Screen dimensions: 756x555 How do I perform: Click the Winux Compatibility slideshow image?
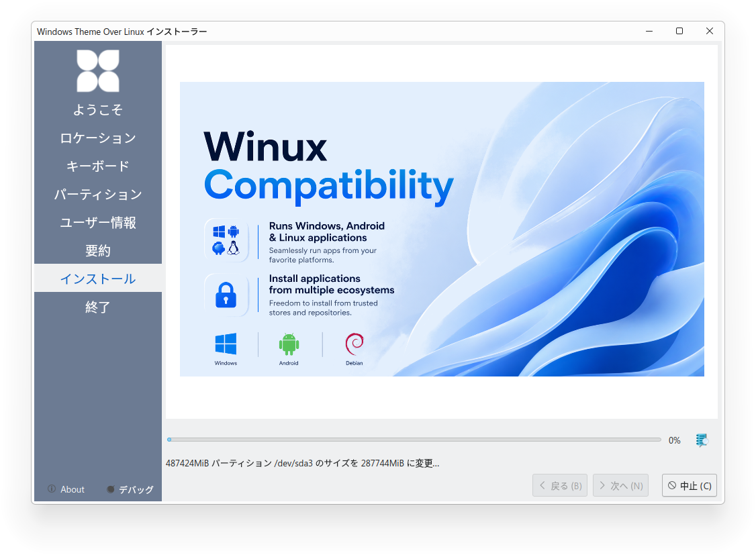click(442, 229)
